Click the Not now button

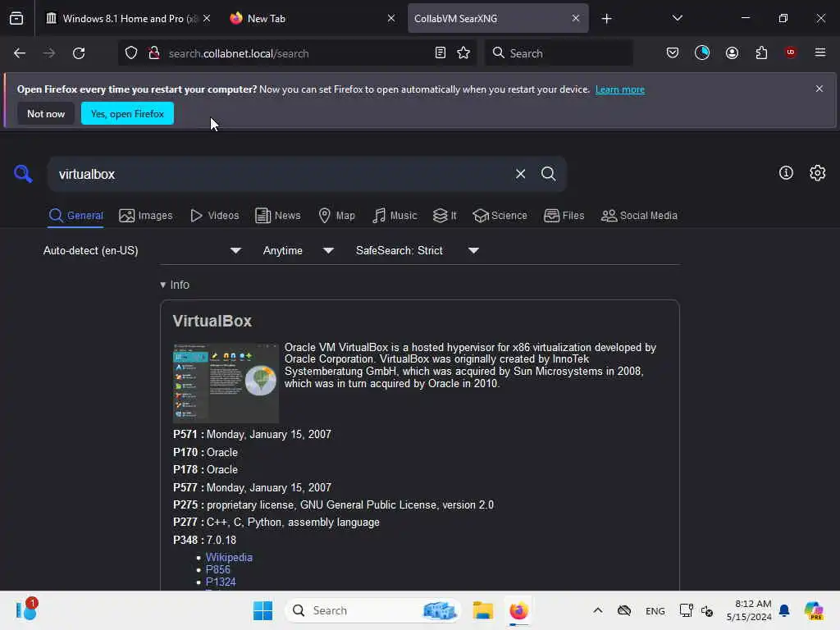click(46, 113)
